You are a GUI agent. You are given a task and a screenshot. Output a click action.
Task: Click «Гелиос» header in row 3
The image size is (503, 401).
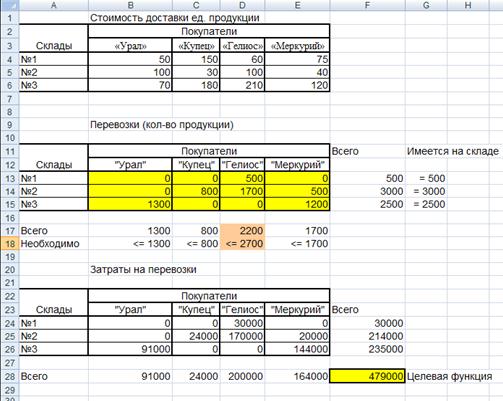242,46
